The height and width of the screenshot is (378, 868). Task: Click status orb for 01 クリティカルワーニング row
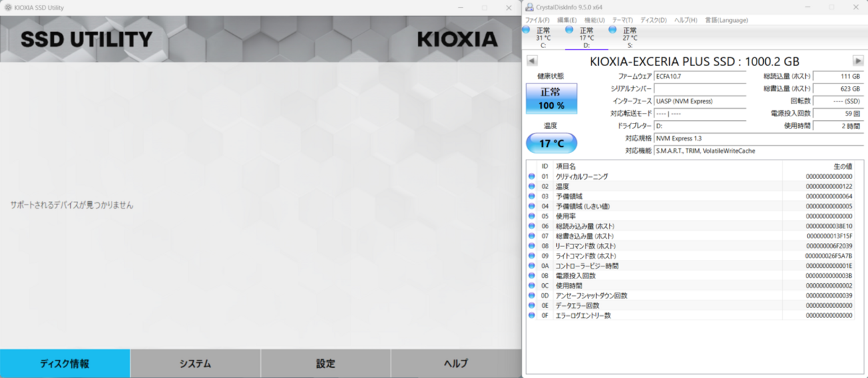coord(532,176)
